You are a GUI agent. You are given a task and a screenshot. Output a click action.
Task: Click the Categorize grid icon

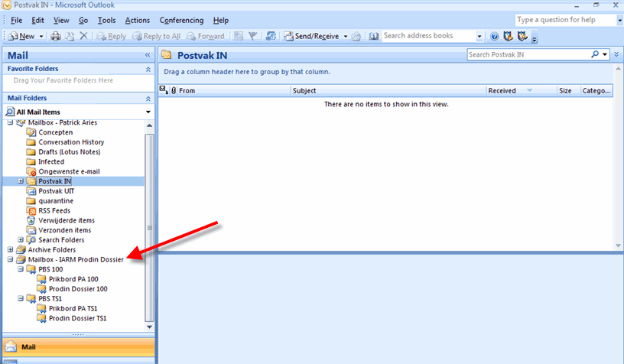(x=239, y=36)
